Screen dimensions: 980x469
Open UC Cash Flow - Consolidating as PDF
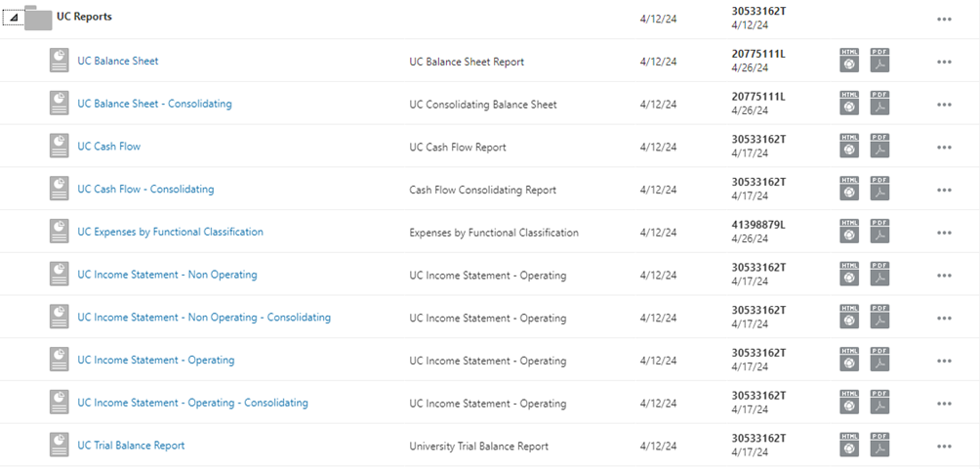(879, 189)
